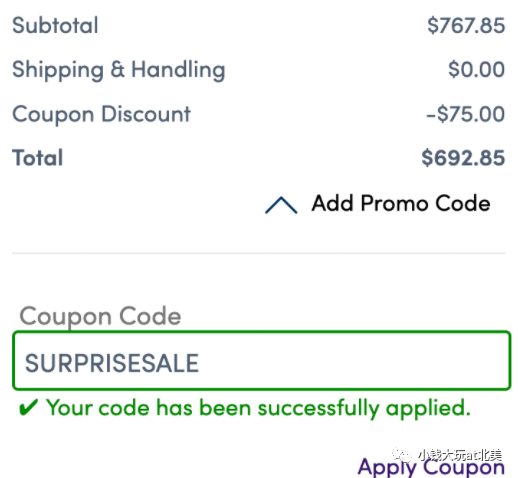Click the Add Promo Code label
The image size is (518, 478).
click(x=401, y=203)
